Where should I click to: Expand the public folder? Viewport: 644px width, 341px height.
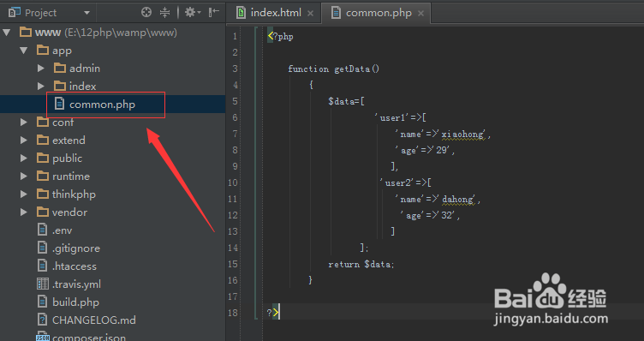click(x=24, y=159)
